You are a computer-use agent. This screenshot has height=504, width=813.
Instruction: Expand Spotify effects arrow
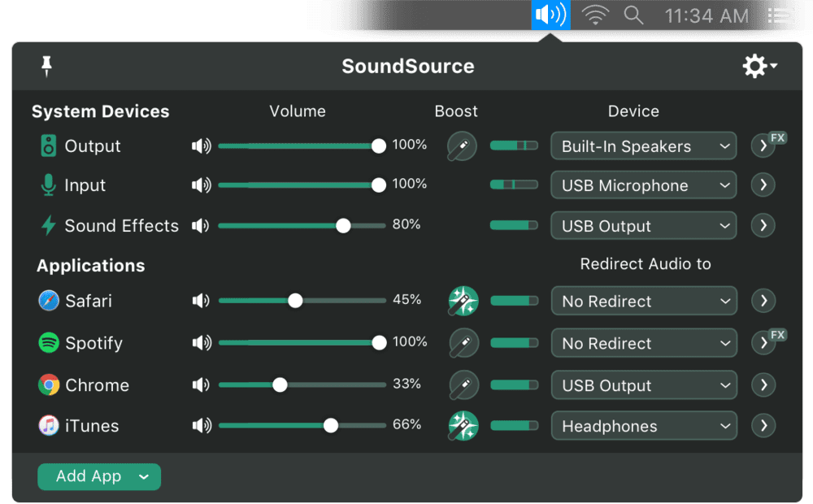(763, 343)
